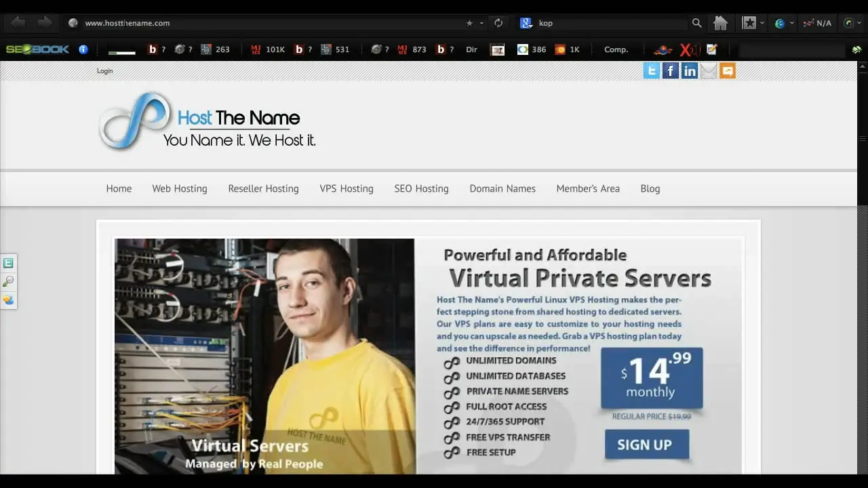Click the 'Virtual Private Servers' heading

click(x=580, y=278)
